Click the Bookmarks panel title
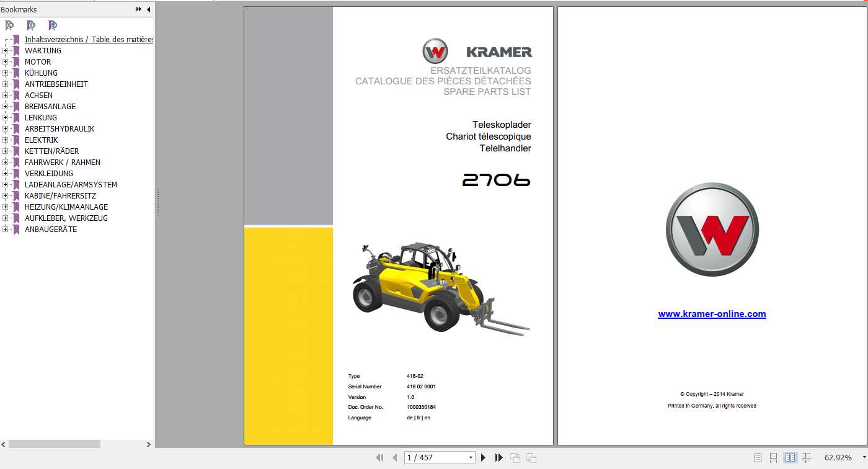 19,9
